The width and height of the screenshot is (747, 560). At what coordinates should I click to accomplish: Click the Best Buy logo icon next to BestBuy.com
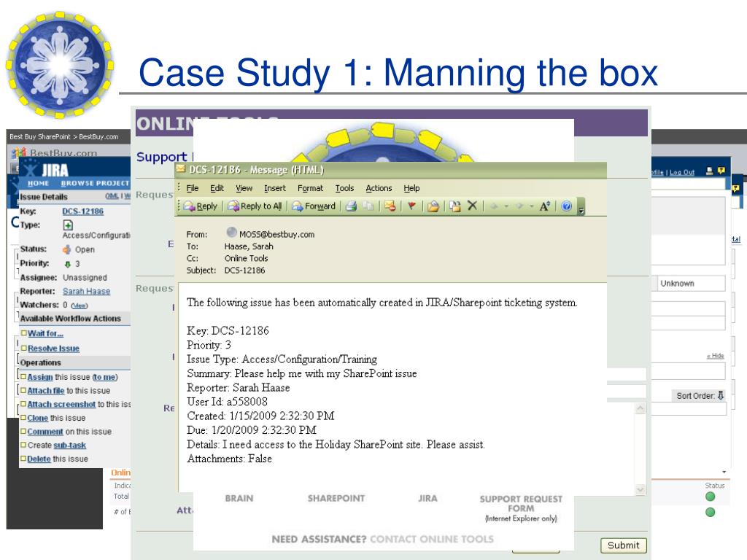click(19, 153)
